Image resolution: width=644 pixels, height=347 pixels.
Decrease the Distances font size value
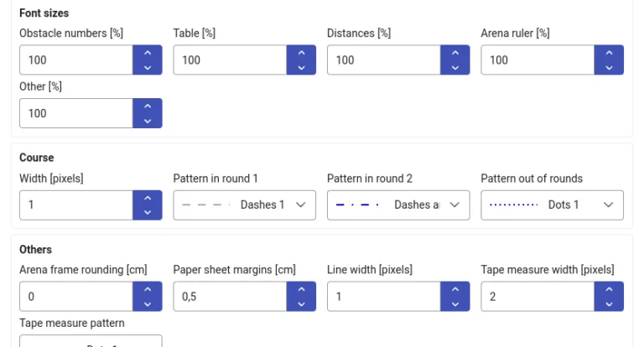(x=455, y=67)
